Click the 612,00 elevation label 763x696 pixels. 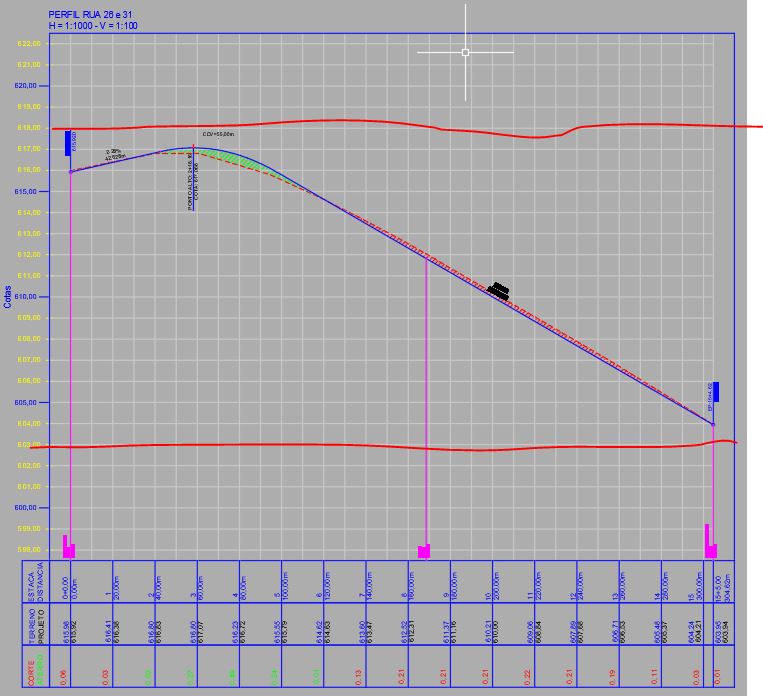click(x=29, y=255)
